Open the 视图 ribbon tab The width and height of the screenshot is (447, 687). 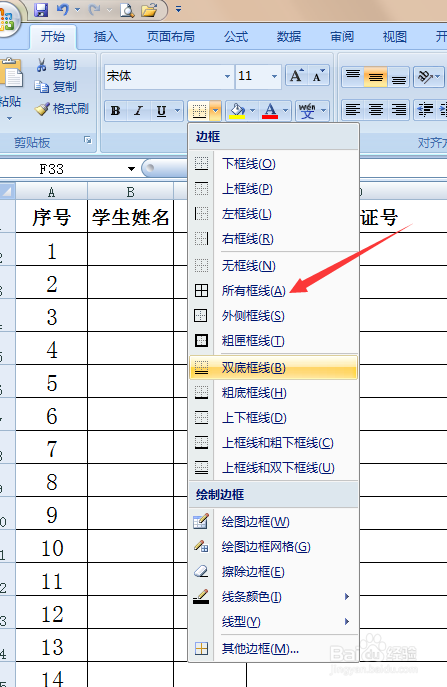pyautogui.click(x=394, y=36)
